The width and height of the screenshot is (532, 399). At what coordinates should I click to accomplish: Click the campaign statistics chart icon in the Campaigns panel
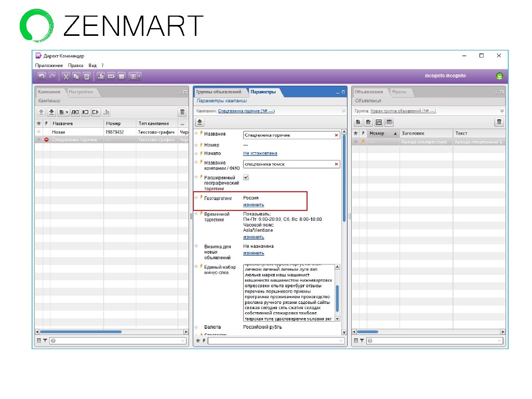(106, 112)
